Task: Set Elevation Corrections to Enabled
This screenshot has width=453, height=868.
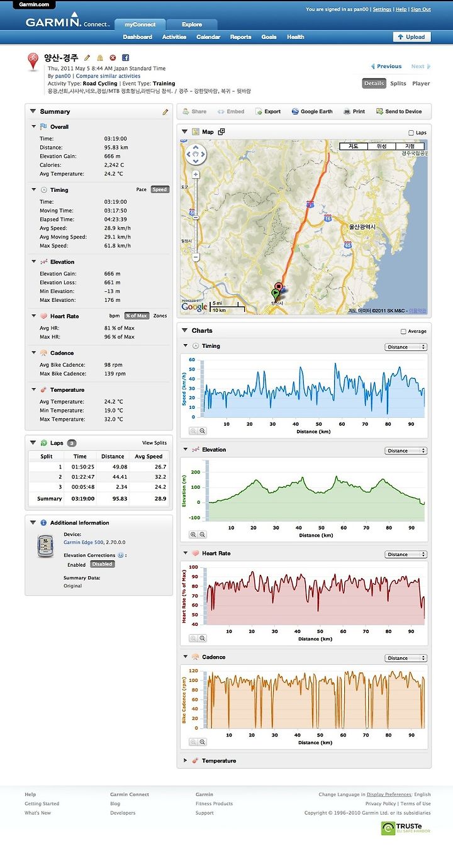Action: (x=76, y=565)
